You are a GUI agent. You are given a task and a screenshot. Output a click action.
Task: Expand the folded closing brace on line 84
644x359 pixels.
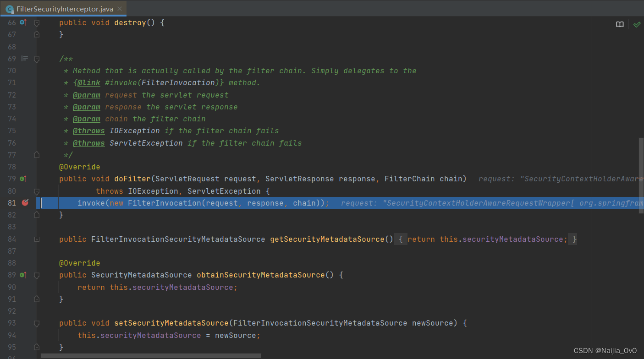572,239
